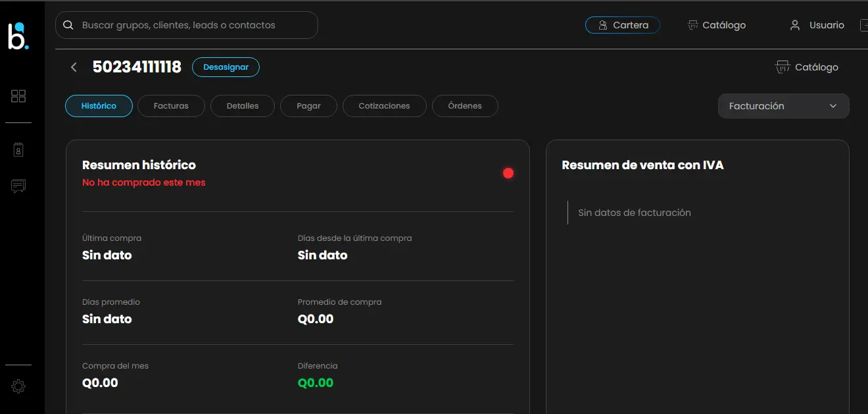Click the client number 50234111118
868x414 pixels.
[x=137, y=67]
